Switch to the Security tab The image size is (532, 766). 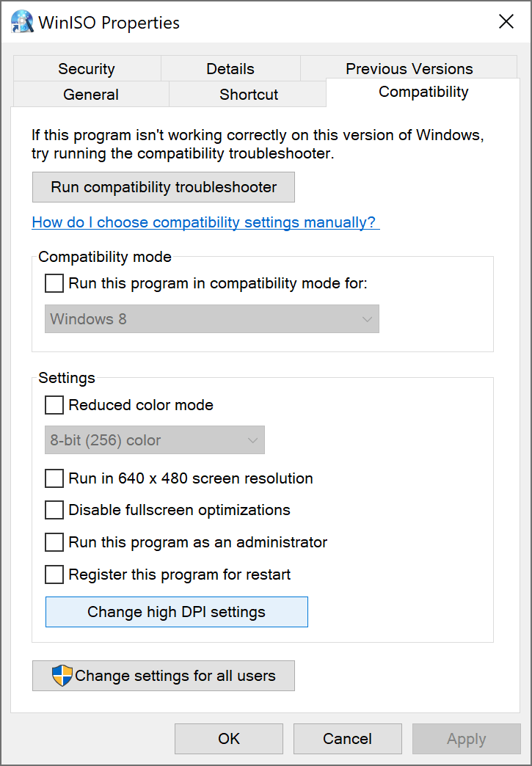point(86,68)
